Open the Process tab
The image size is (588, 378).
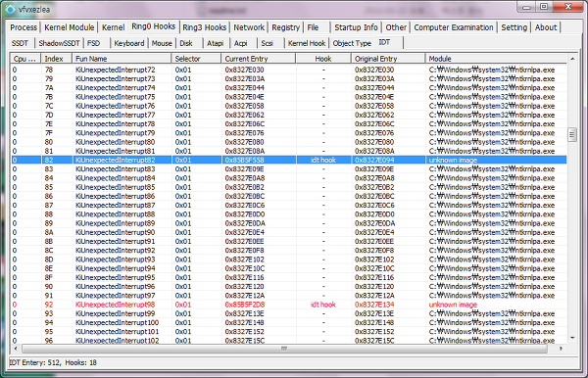(24, 27)
